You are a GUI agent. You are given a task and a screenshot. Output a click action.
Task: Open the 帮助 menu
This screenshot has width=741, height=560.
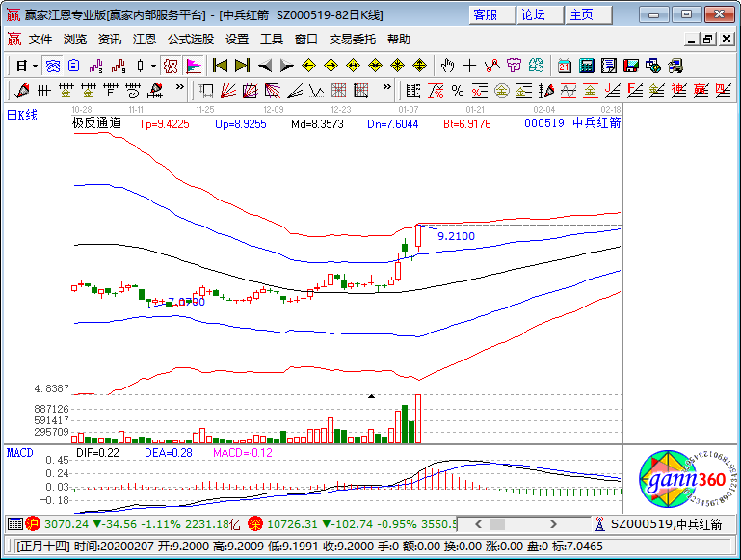(398, 40)
